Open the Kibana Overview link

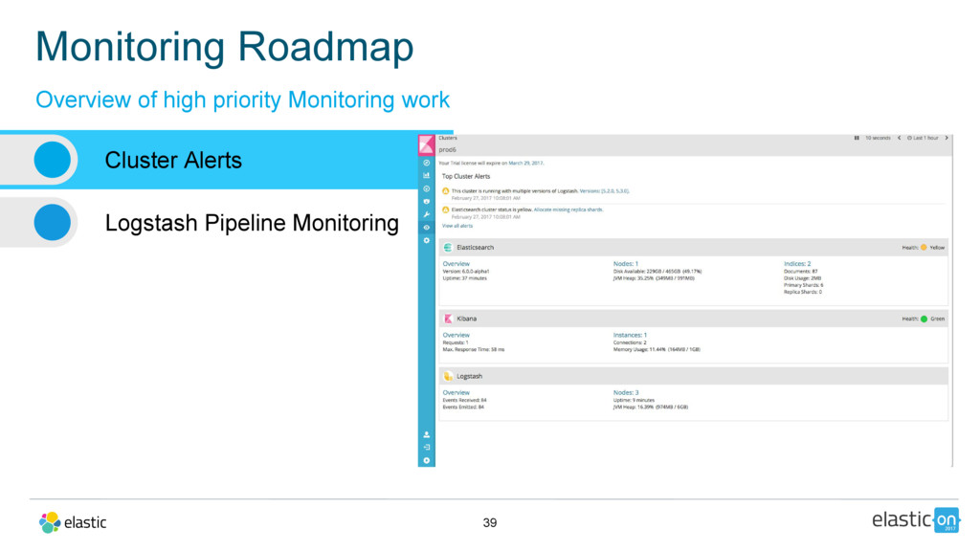tap(457, 335)
